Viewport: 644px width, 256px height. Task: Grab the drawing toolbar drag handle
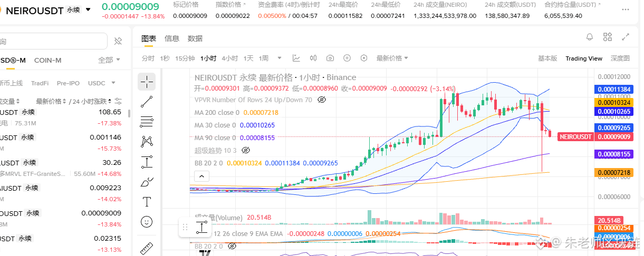point(185,228)
